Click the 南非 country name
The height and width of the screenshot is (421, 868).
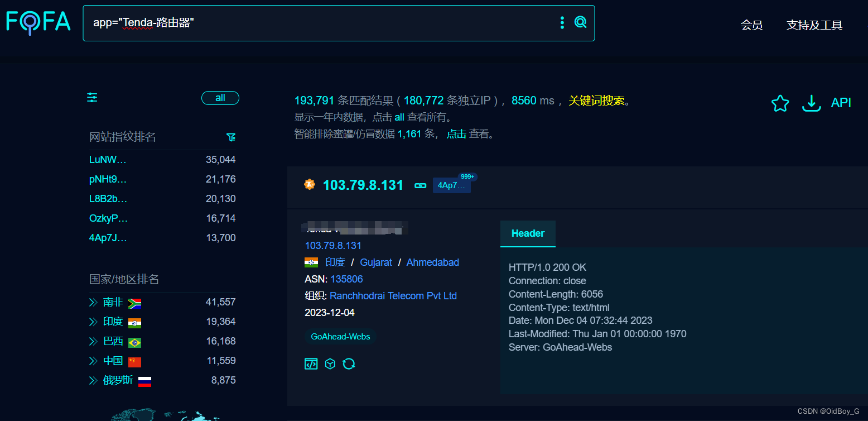click(x=113, y=303)
